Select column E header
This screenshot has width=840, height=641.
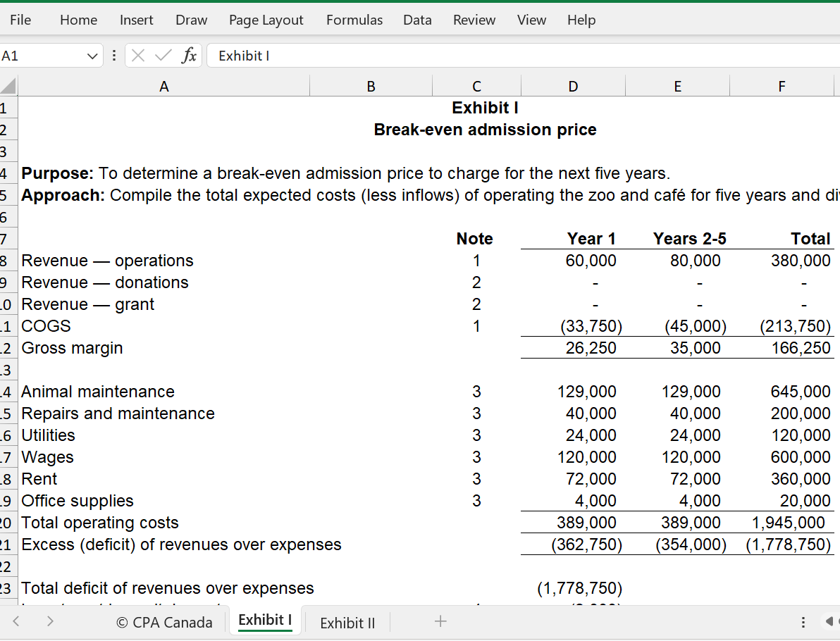point(677,86)
